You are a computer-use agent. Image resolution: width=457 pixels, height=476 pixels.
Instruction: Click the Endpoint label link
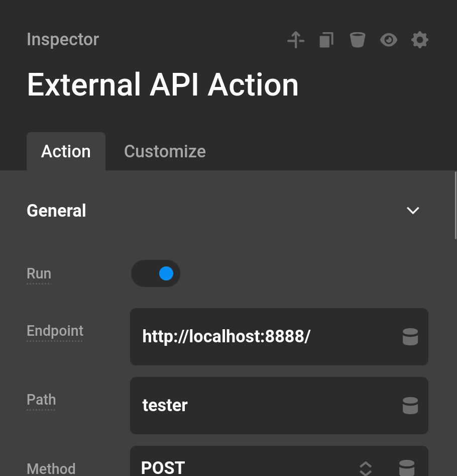55,331
